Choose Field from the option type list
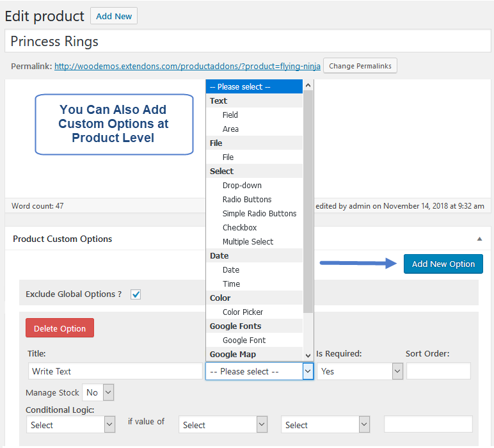The height and width of the screenshot is (448, 494). tap(230, 115)
